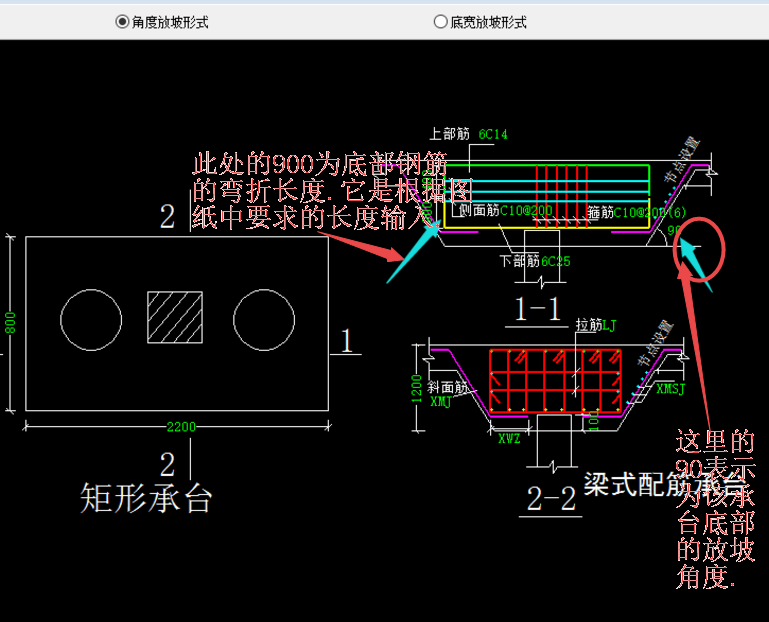Select the 底宽放坡形式 radio button
The image size is (769, 622).
click(480, 22)
